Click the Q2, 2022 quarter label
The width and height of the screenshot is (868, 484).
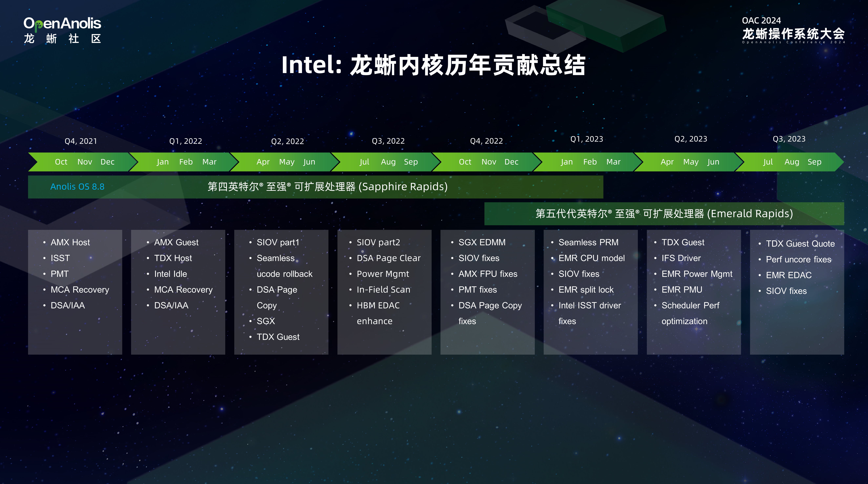point(287,141)
